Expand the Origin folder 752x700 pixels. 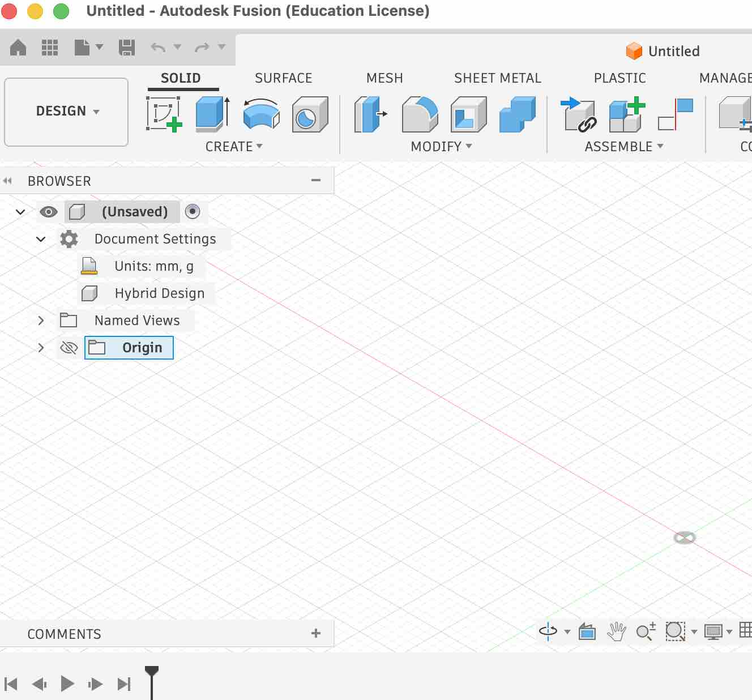coord(41,348)
